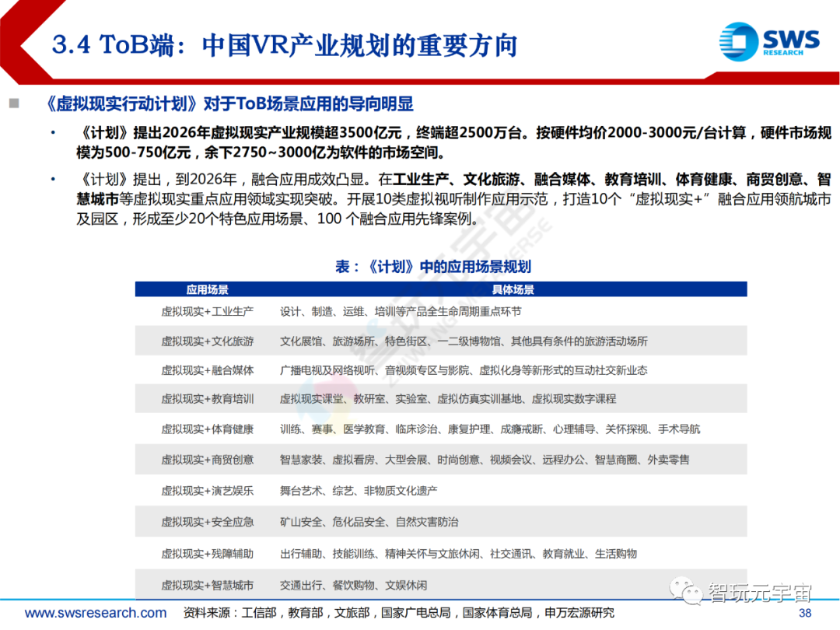Select the 虚拟现实+体育健康 cell

208,429
